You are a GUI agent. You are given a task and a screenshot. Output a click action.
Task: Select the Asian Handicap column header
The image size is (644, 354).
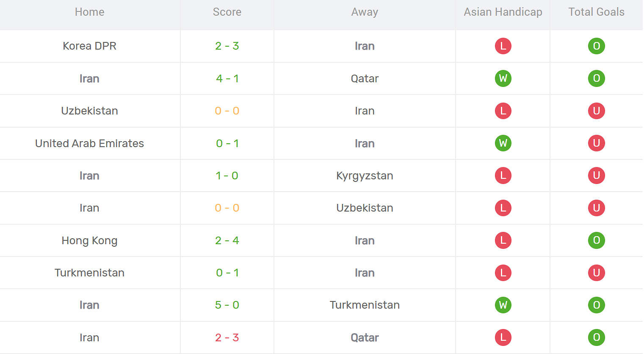click(x=503, y=12)
